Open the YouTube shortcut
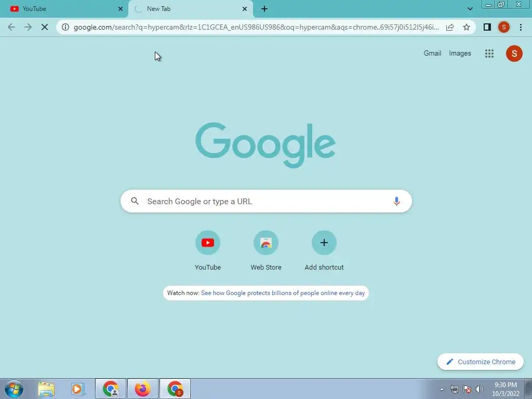The height and width of the screenshot is (399, 532). (x=208, y=250)
